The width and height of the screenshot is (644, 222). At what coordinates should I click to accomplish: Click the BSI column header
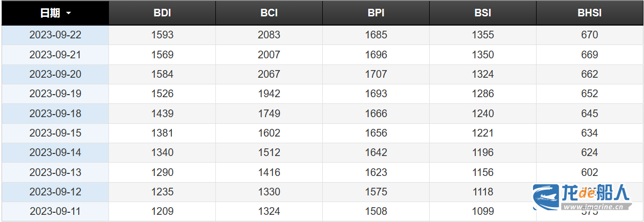click(483, 13)
